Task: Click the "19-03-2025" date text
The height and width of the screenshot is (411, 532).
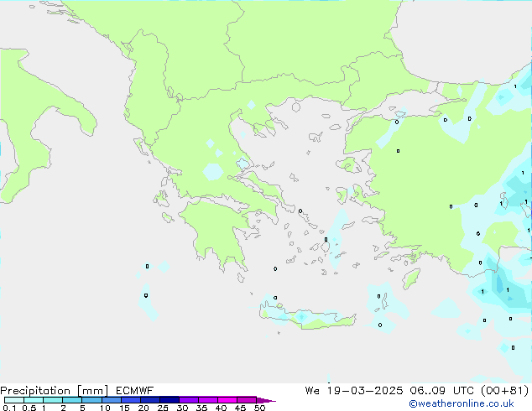Action: point(365,391)
